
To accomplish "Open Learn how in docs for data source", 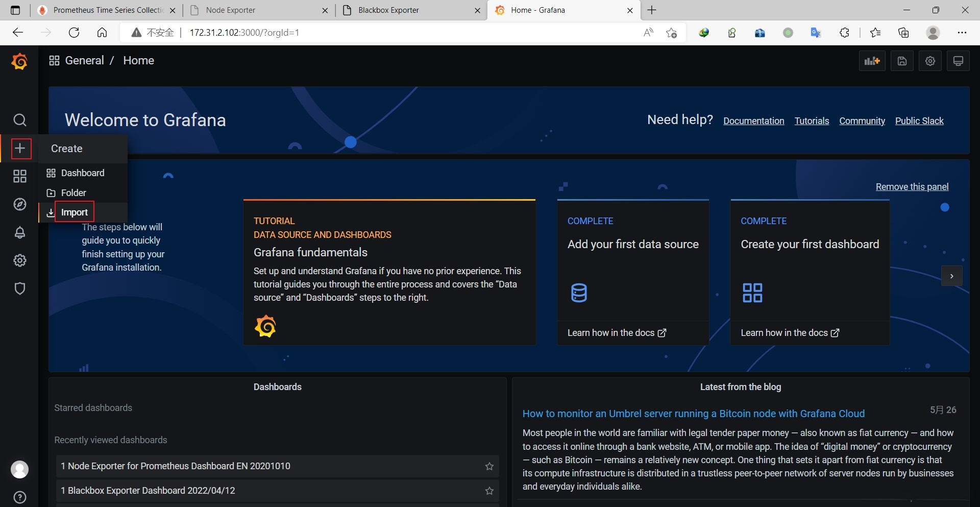I will click(617, 333).
